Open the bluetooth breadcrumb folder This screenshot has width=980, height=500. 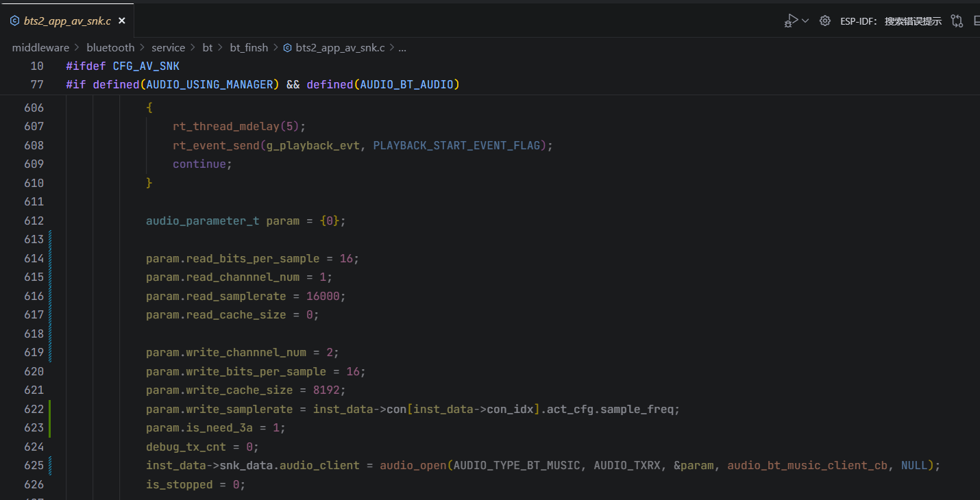click(110, 47)
